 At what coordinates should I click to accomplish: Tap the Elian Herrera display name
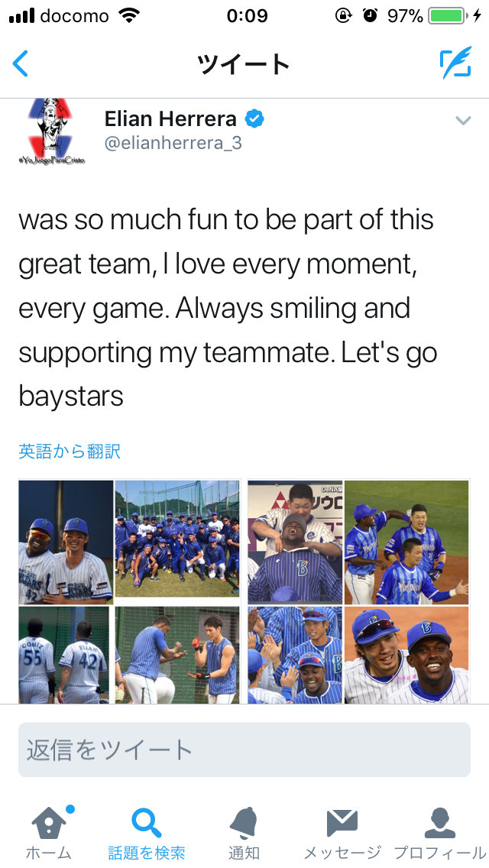coord(170,118)
